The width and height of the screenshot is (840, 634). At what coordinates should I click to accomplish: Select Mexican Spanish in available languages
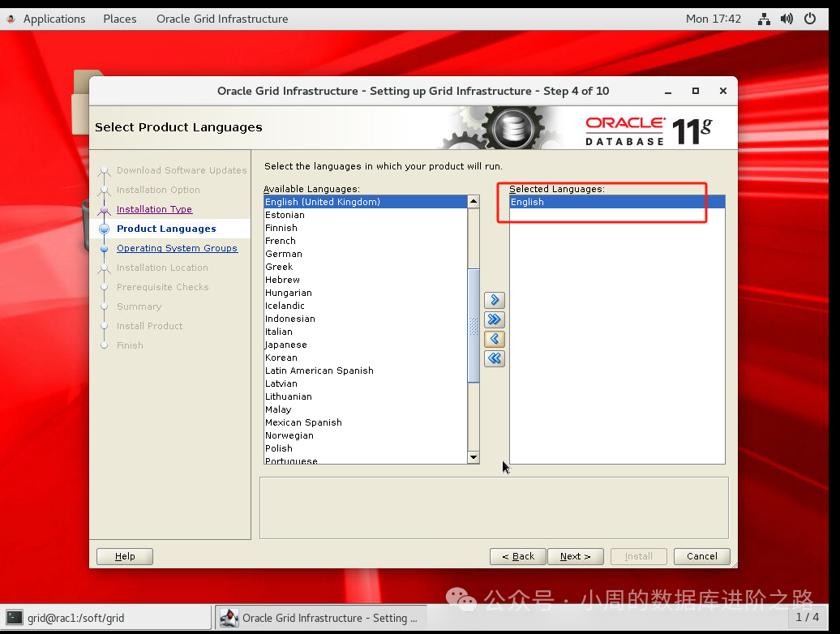[x=366, y=422]
